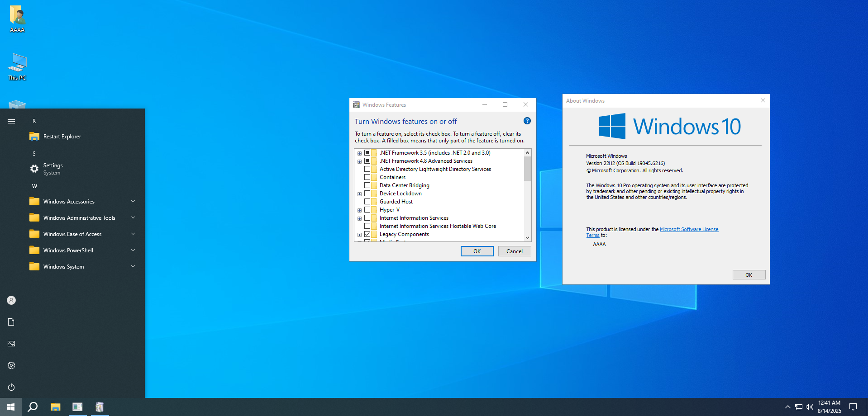The width and height of the screenshot is (868, 416).
Task: Expand Windows Ease of Access chevron
Action: (x=133, y=234)
